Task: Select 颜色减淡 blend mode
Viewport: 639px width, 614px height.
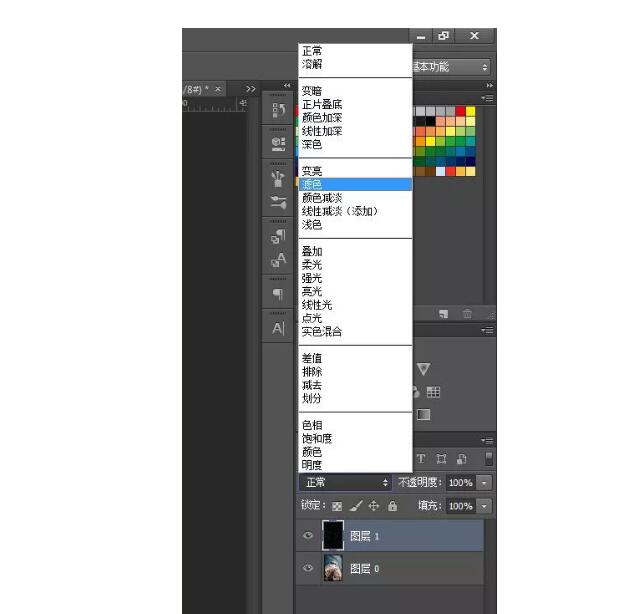Action: pos(322,198)
